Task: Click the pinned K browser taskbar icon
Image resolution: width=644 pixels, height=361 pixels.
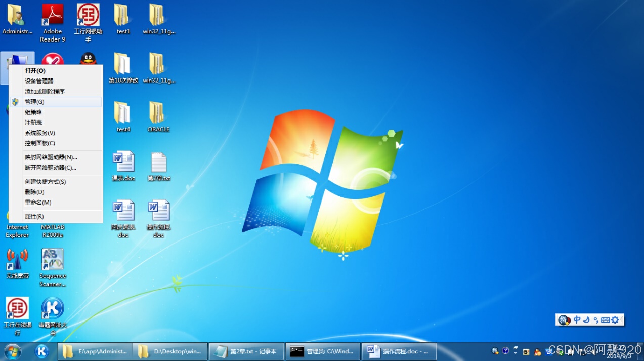Action: click(x=42, y=351)
